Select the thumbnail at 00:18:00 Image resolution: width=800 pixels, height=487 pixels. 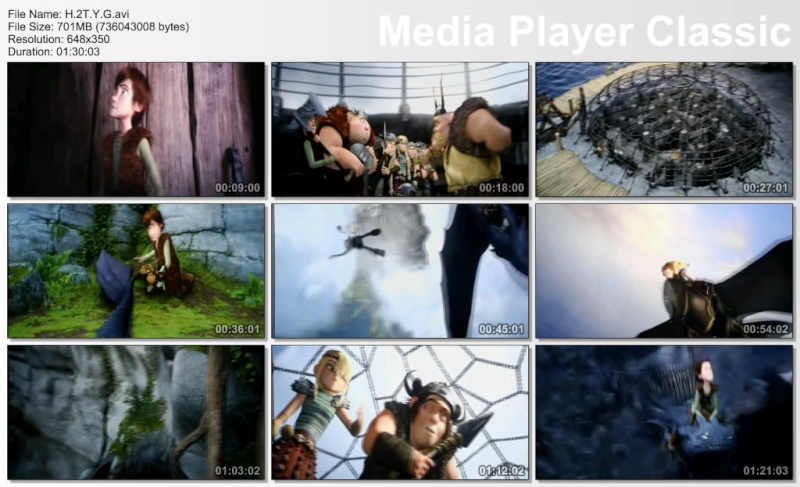pos(400,130)
